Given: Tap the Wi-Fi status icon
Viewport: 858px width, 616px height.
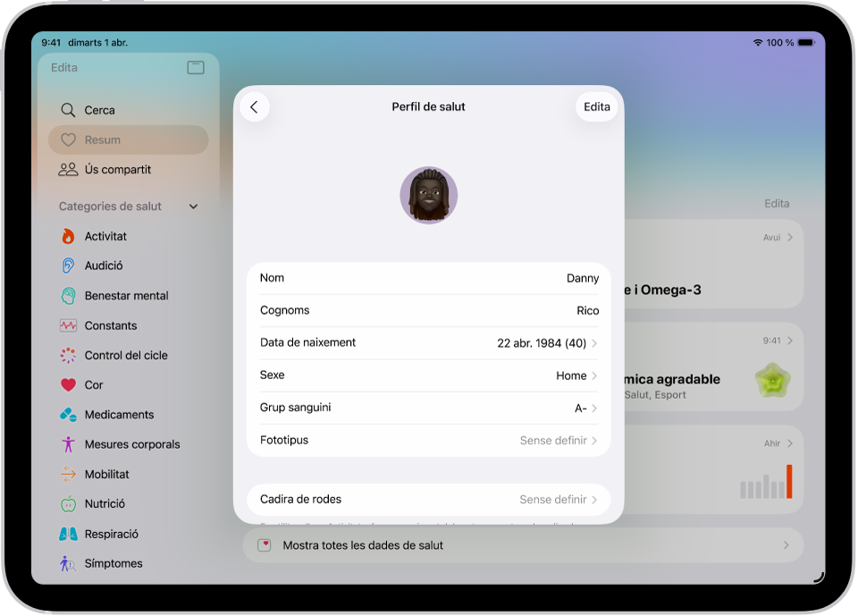Looking at the screenshot, I should (x=758, y=43).
